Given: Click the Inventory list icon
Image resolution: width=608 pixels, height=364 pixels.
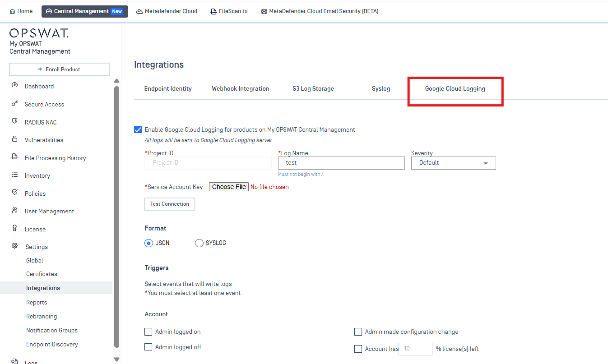Looking at the screenshot, I should click(x=14, y=175).
